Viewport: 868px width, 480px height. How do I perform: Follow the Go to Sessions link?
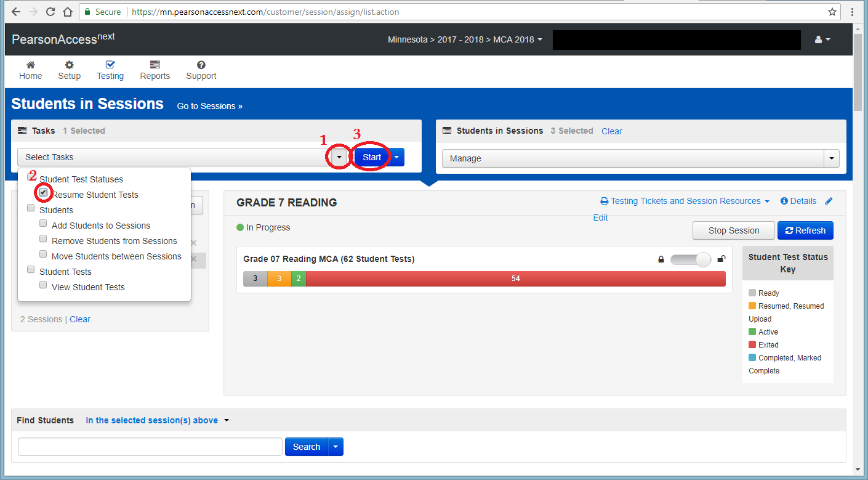[x=209, y=106]
